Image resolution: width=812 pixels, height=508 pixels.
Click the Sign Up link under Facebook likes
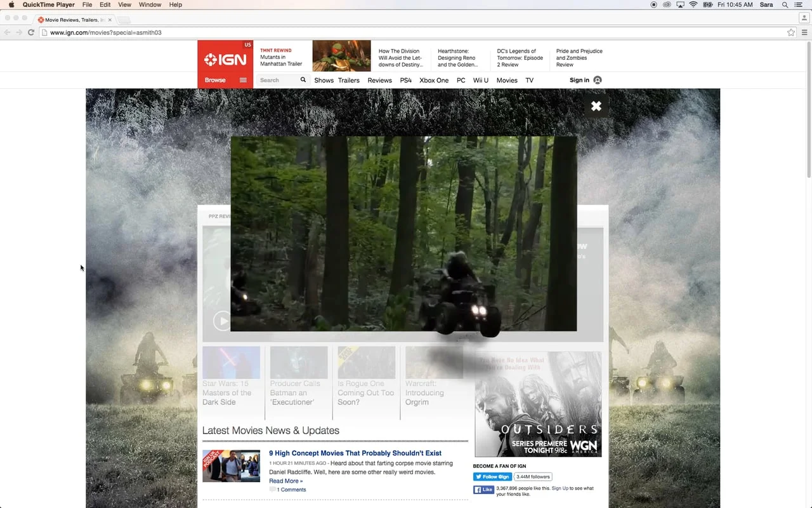[560, 488]
